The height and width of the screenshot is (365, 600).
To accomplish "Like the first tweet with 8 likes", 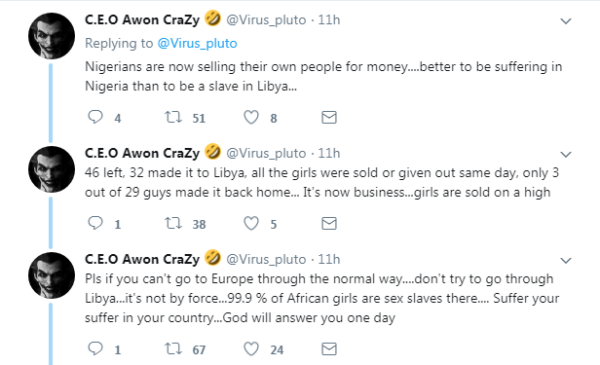I will [251, 117].
